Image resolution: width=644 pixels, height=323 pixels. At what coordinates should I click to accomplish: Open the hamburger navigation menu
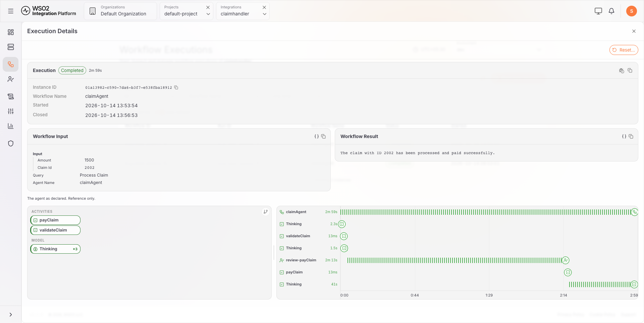tap(11, 11)
